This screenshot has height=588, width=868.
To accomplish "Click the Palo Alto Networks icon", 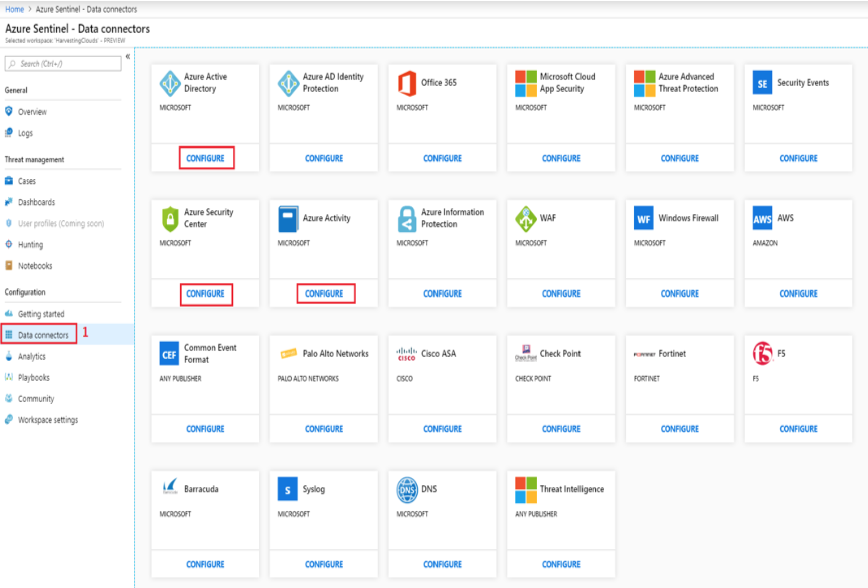I will pyautogui.click(x=288, y=354).
